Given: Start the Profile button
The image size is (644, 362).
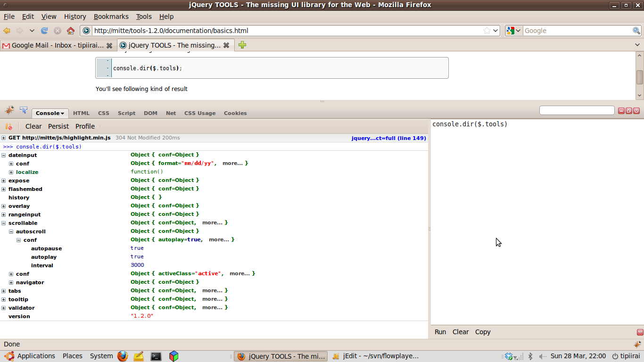Looking at the screenshot, I should [x=85, y=126].
